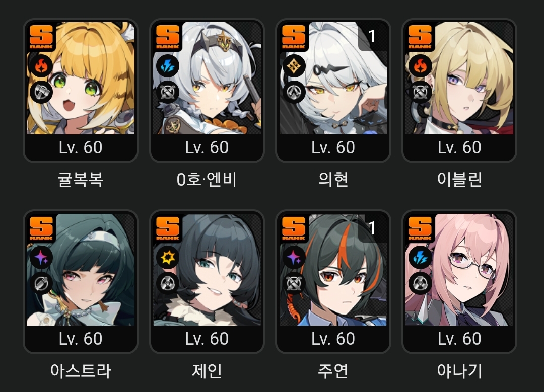Click the physical attribute icon on 제인's card

(x=168, y=258)
